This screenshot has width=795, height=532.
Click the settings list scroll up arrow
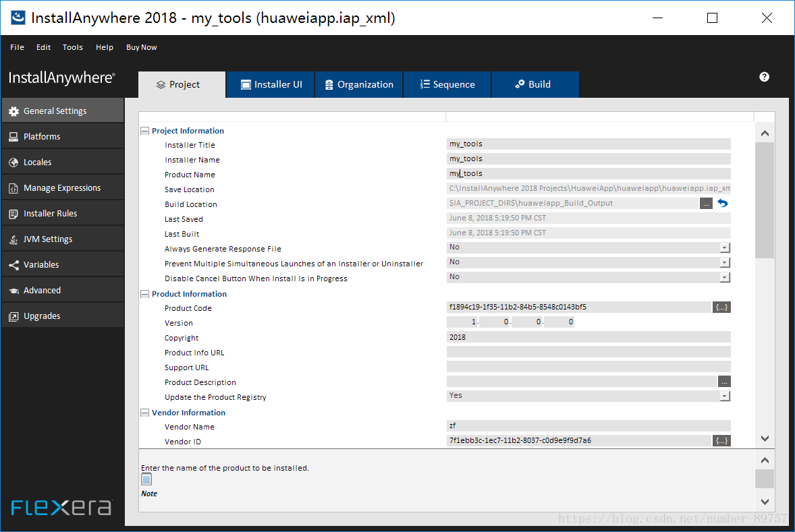[765, 134]
